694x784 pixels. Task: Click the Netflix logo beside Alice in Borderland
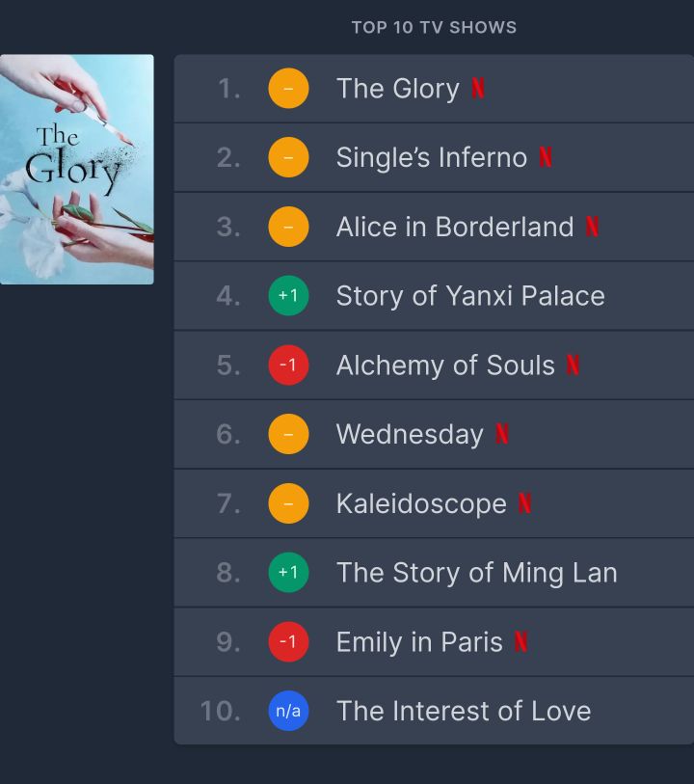tap(592, 227)
